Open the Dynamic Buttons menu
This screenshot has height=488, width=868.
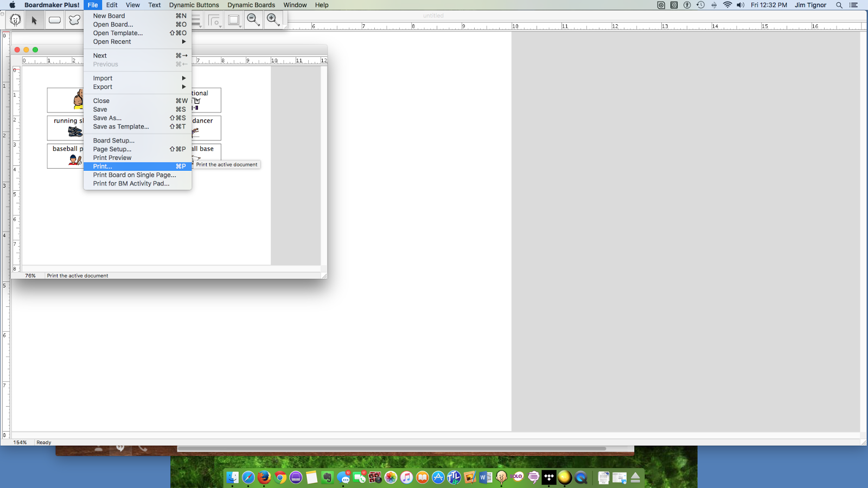click(x=194, y=5)
